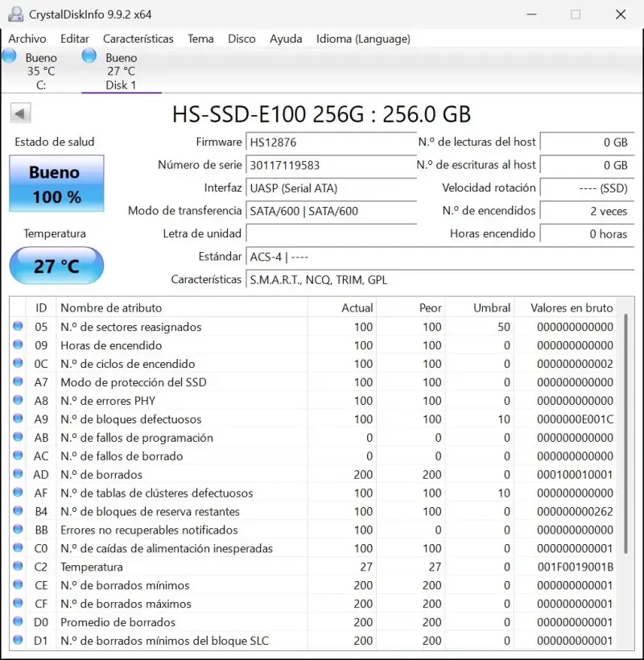Click status dot of attribute AC row
644x660 pixels.
pos(18,456)
